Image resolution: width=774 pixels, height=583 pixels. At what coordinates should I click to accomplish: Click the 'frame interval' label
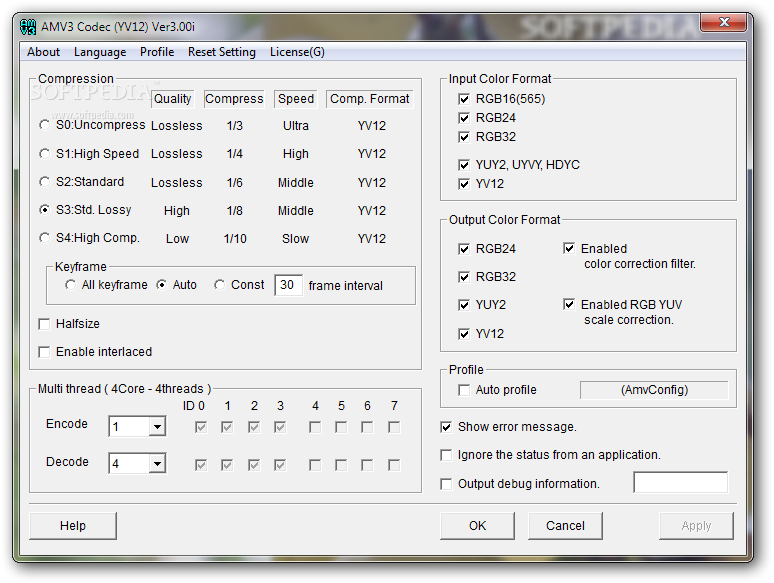click(346, 286)
